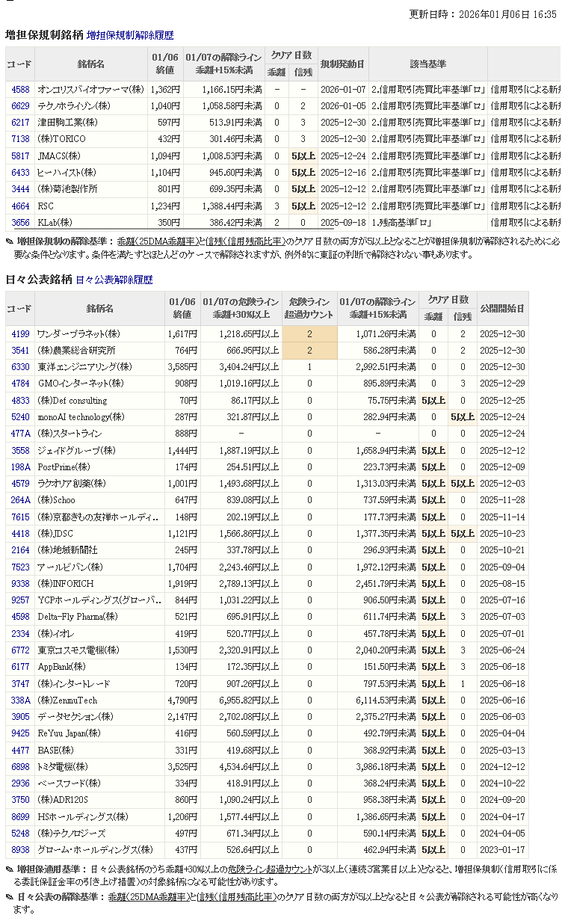Click pencil icon beside 増担保規制の解除基準 note
This screenshot has width=562, height=924.
coord(9,241)
